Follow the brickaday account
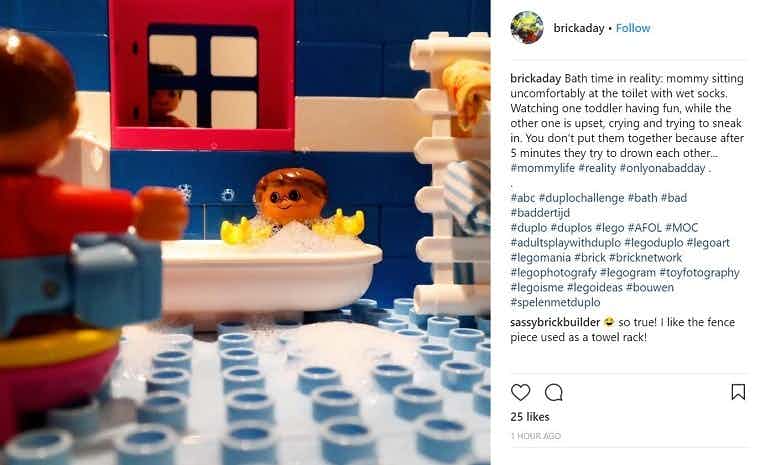The width and height of the screenshot is (760, 465). pos(633,28)
